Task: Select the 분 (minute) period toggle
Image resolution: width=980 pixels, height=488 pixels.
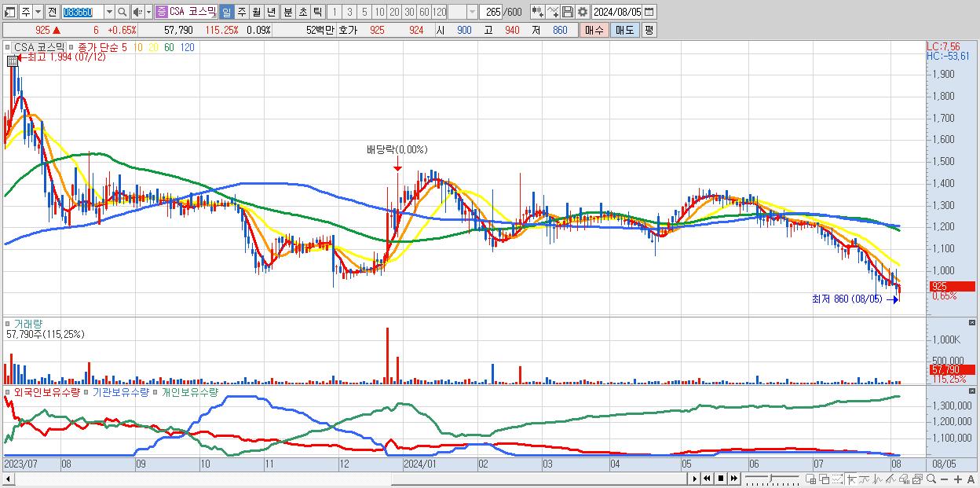Action: pos(288,12)
